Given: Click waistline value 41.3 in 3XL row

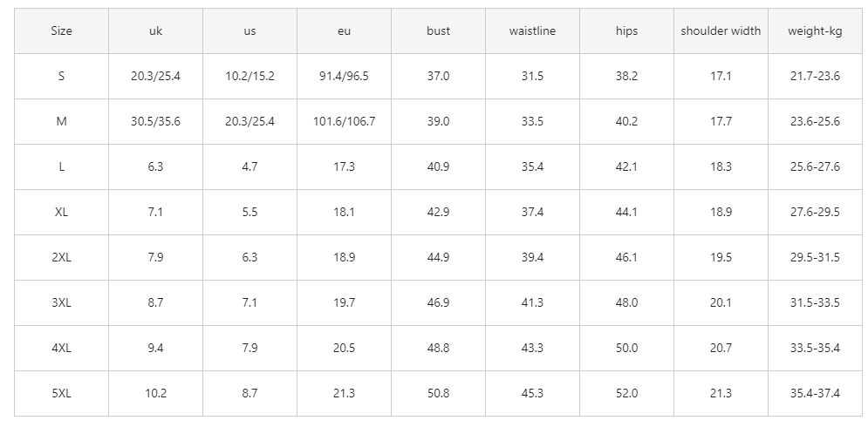Looking at the screenshot, I should (532, 303).
